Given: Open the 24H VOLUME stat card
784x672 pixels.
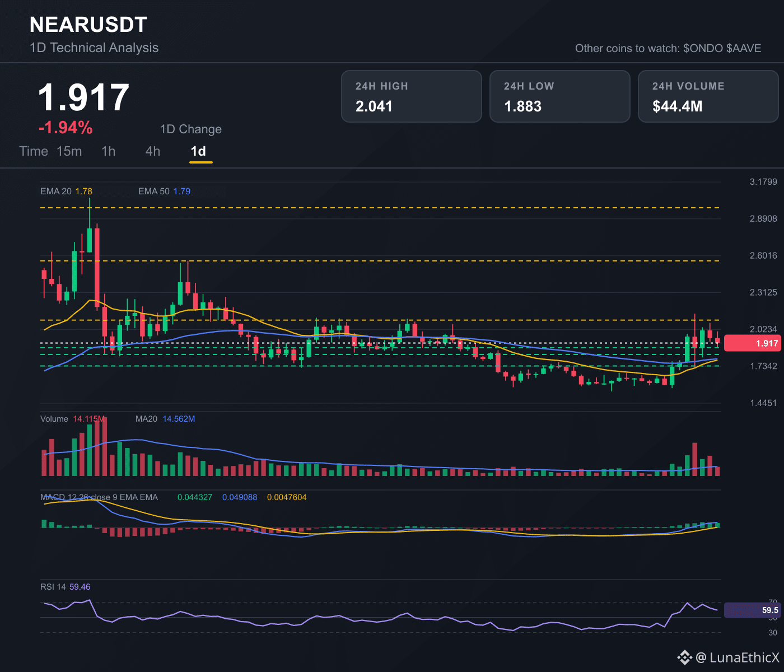Looking at the screenshot, I should point(708,96).
